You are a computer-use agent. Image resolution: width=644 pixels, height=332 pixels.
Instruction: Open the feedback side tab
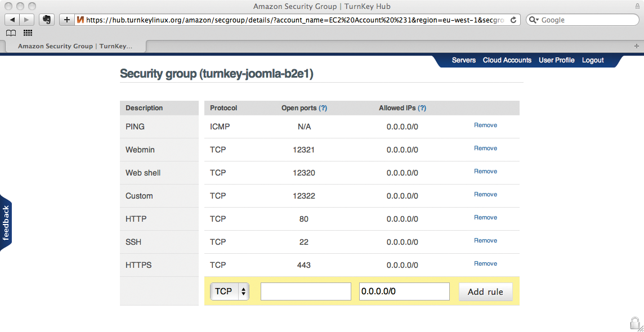[x=6, y=223]
